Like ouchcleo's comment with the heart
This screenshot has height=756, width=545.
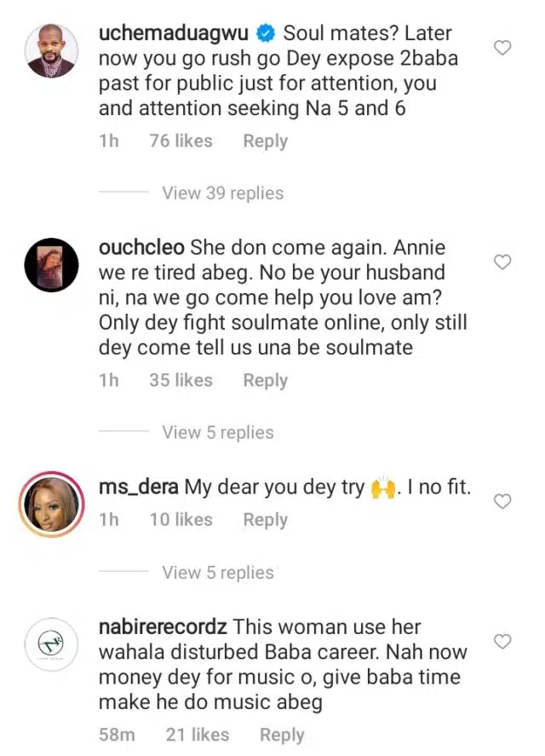point(503,262)
